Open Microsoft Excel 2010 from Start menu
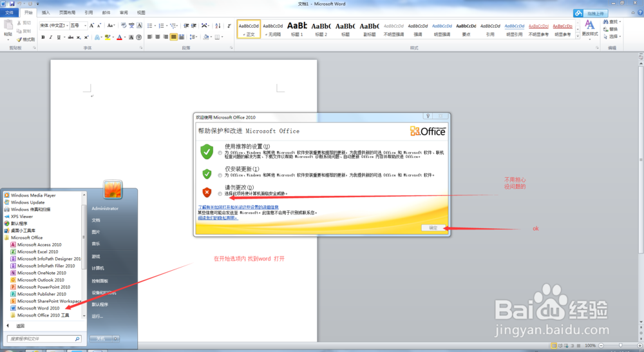644x352 pixels. click(x=38, y=251)
